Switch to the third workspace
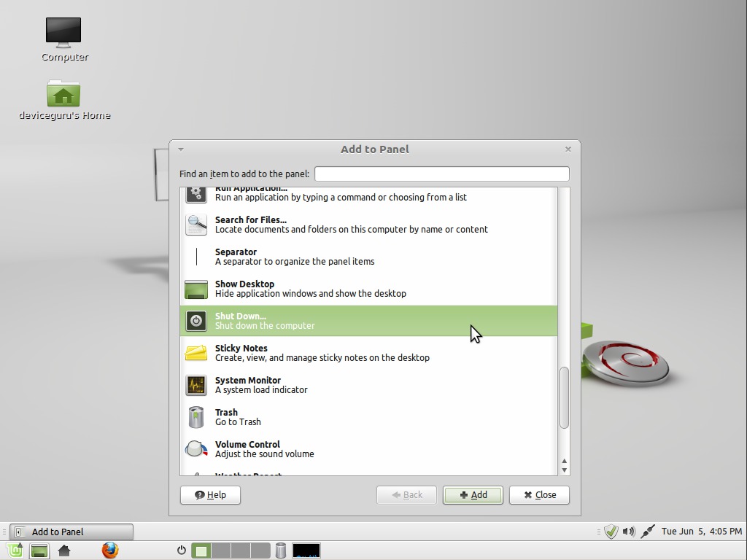 click(241, 551)
